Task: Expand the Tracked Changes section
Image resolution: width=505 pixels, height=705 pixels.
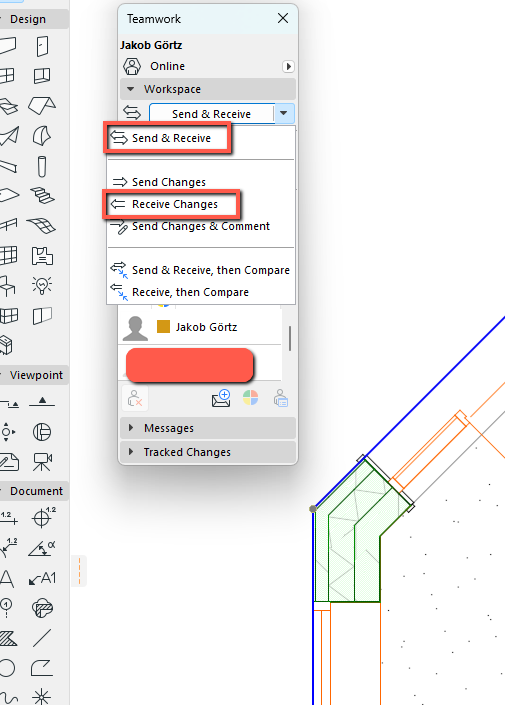Action: point(131,451)
